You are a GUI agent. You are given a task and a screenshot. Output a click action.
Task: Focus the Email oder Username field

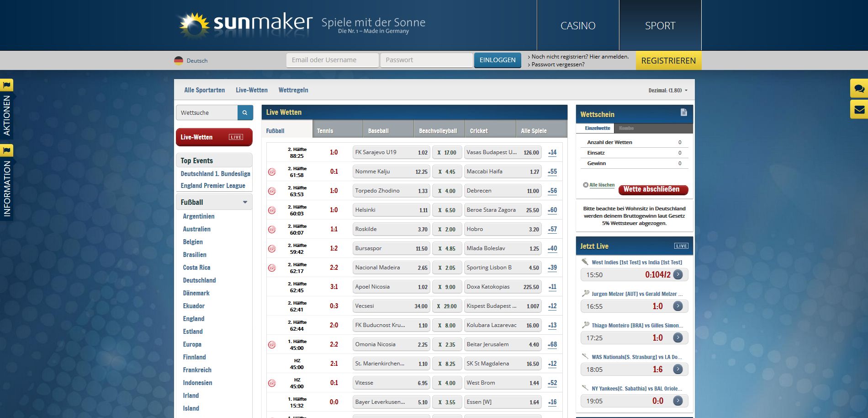333,60
